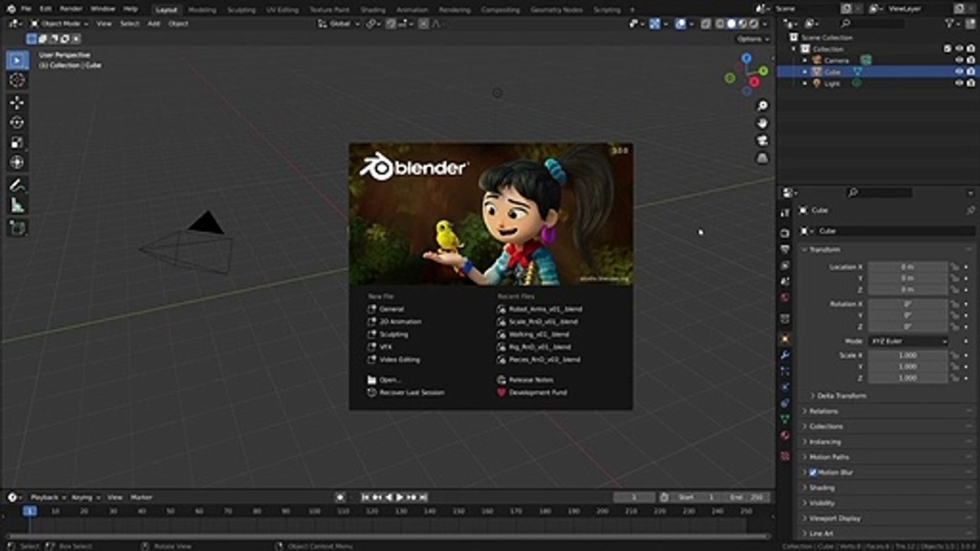Click the Blender logo in the top menu

[8, 8]
